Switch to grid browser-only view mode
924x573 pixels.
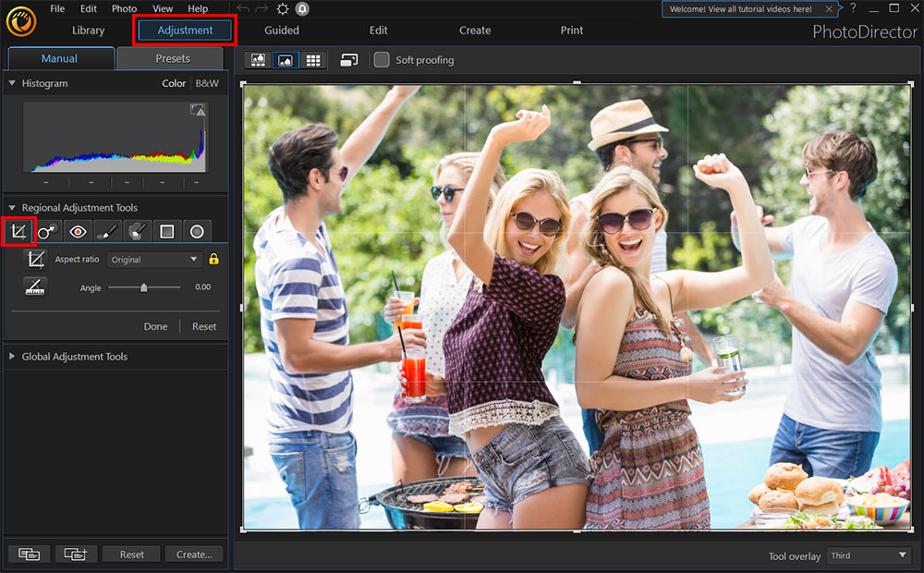click(x=314, y=59)
